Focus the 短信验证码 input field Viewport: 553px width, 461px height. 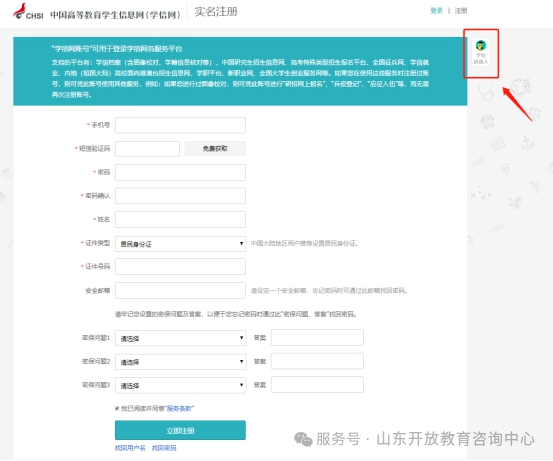(147, 149)
